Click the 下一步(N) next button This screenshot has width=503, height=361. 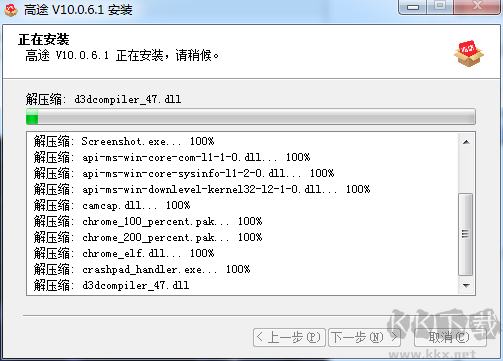[x=364, y=338]
